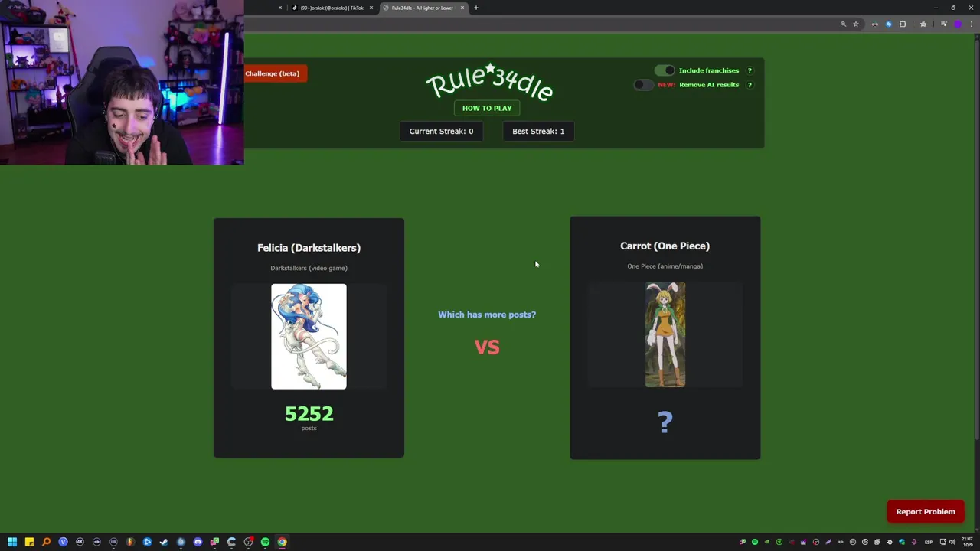Open the FL Studio taskbar icon
Screen dimensions: 980x551
click(130, 542)
